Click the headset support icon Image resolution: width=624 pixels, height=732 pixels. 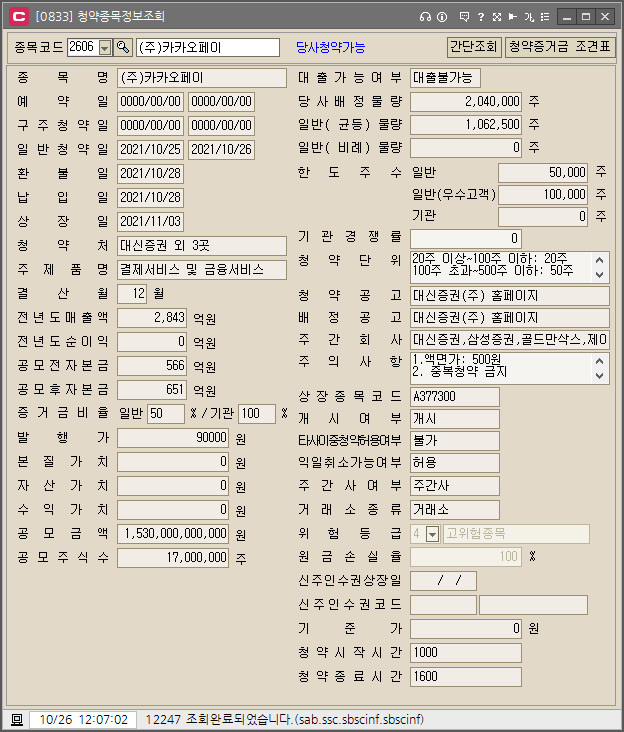click(425, 17)
